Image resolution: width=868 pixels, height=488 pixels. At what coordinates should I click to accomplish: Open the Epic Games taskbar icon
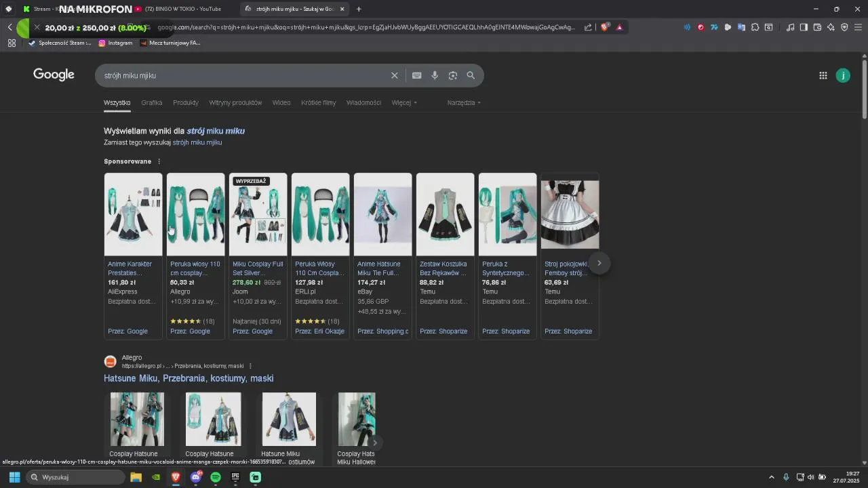(235, 477)
